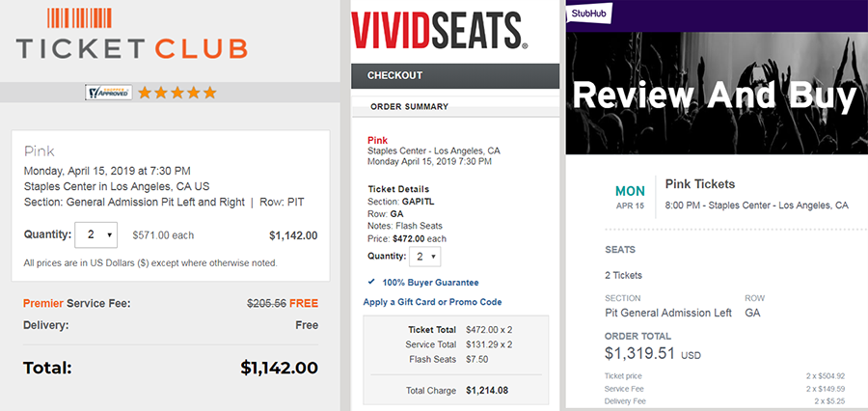Click the Pink title in Ticket Club order
This screenshot has height=411, width=868.
pyautogui.click(x=40, y=151)
